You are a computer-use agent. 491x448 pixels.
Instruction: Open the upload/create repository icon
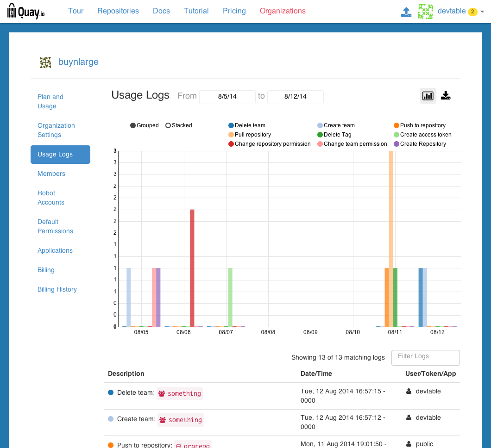(406, 12)
